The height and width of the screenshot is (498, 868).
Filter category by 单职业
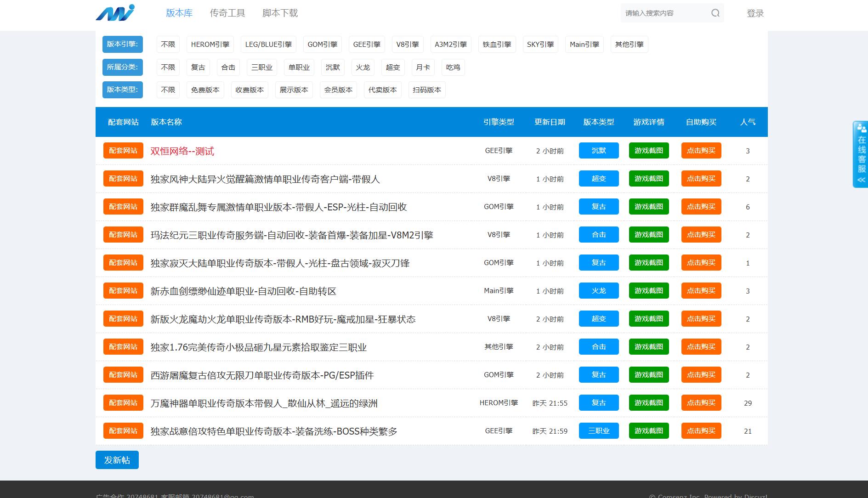tap(299, 68)
